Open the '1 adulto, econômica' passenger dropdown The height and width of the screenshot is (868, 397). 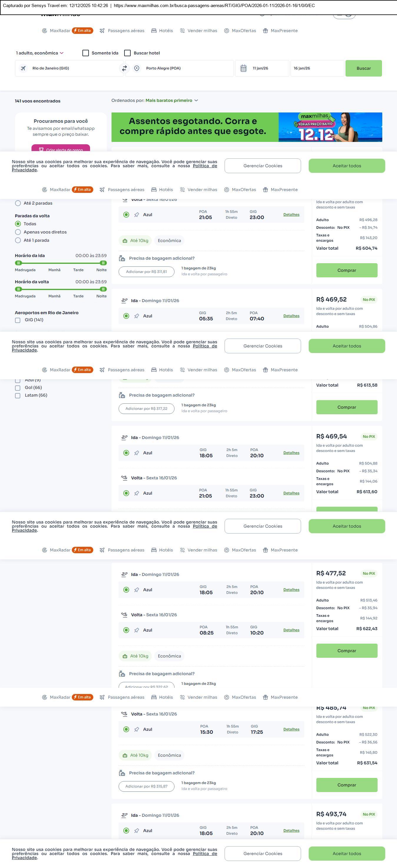coord(40,53)
